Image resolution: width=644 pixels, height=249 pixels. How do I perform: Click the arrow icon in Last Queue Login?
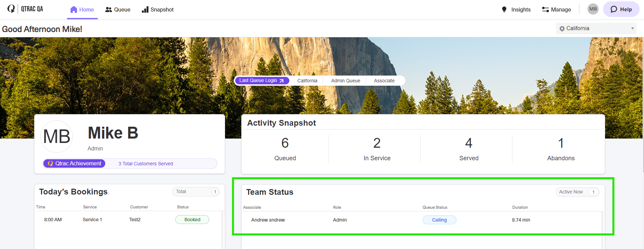pos(282,81)
